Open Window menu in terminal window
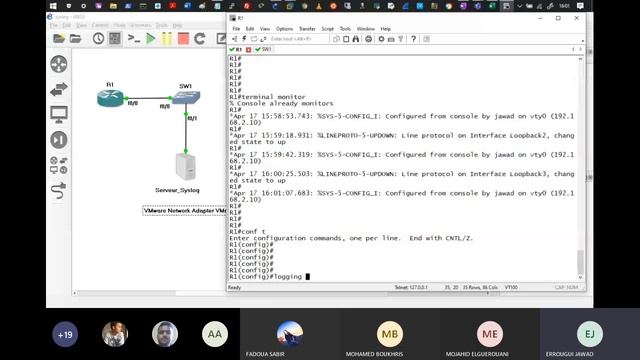Screen dimensions: 640x360 tap(365, 29)
